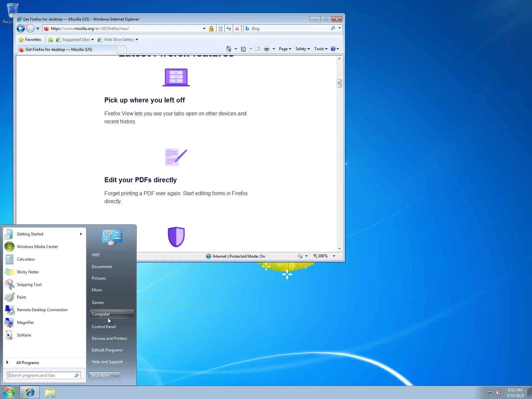Click the blue Help question mark icon
The image size is (532, 399).
(333, 49)
